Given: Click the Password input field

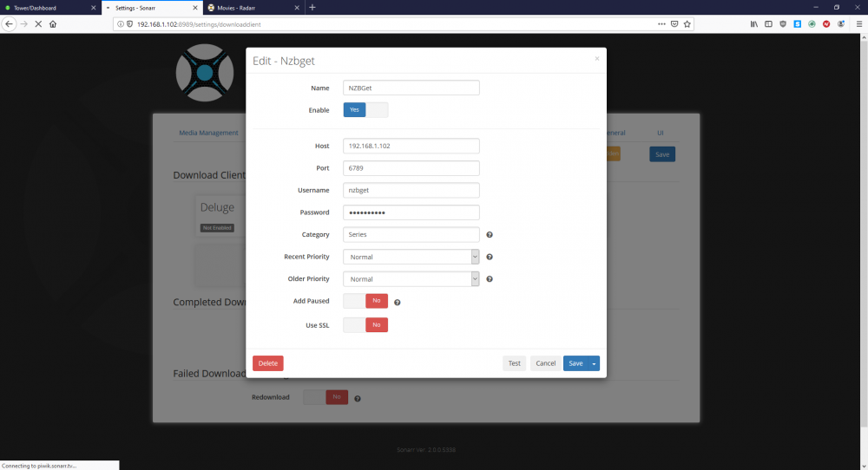Looking at the screenshot, I should pyautogui.click(x=411, y=212).
